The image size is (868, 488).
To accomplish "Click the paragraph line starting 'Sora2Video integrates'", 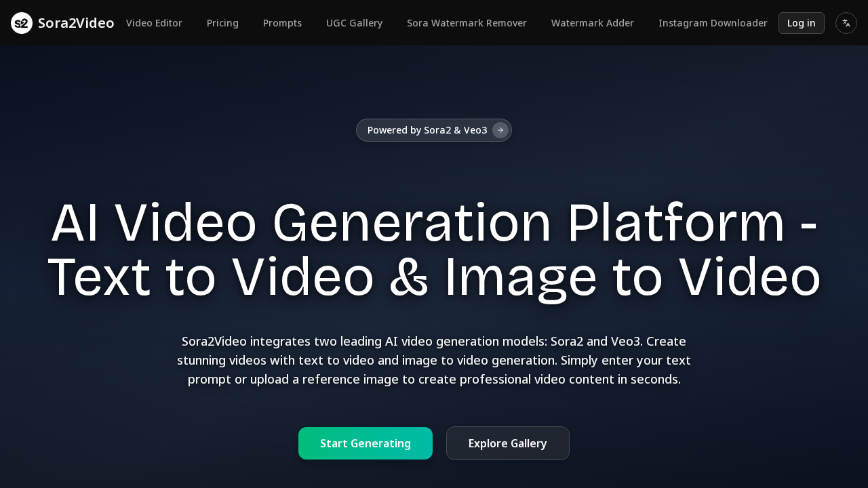I will tap(434, 341).
